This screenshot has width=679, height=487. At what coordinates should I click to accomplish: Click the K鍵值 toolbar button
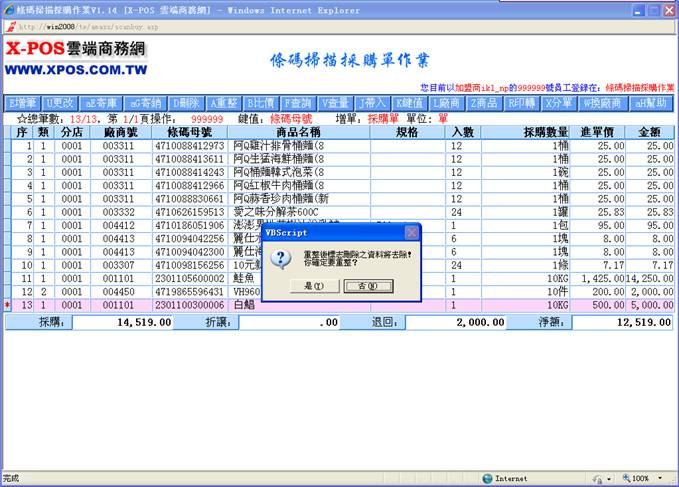point(410,103)
